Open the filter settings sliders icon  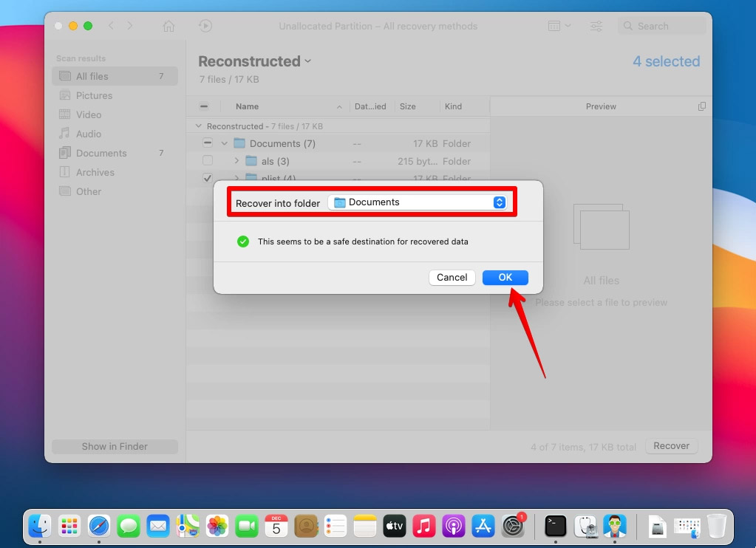click(596, 26)
